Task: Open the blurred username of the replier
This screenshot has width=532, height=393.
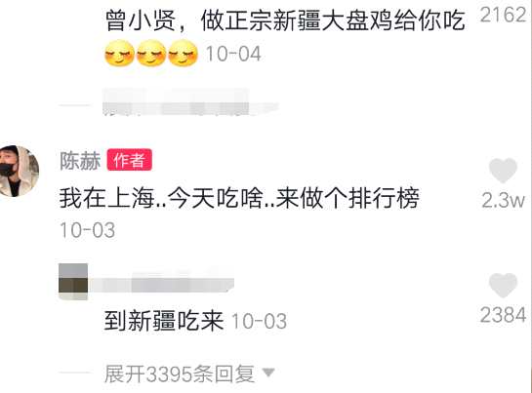Action: pos(161,285)
